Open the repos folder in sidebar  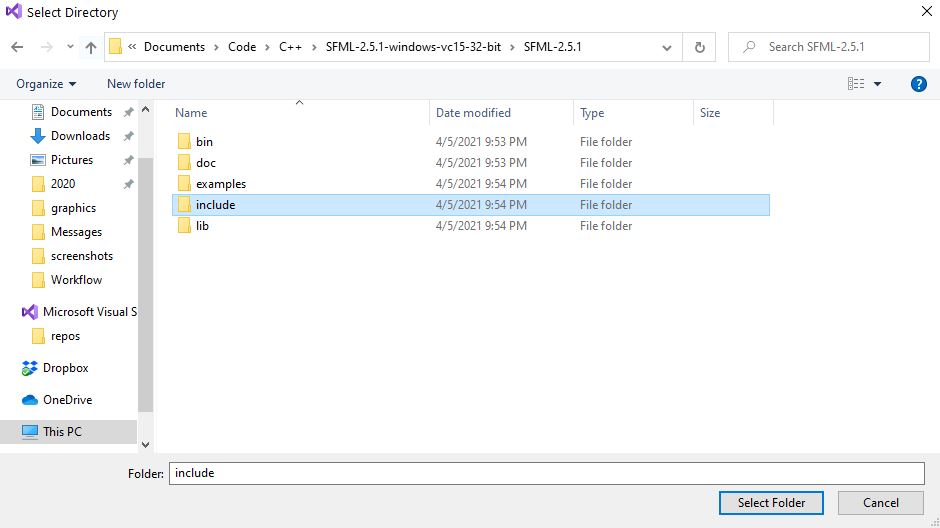tap(65, 336)
